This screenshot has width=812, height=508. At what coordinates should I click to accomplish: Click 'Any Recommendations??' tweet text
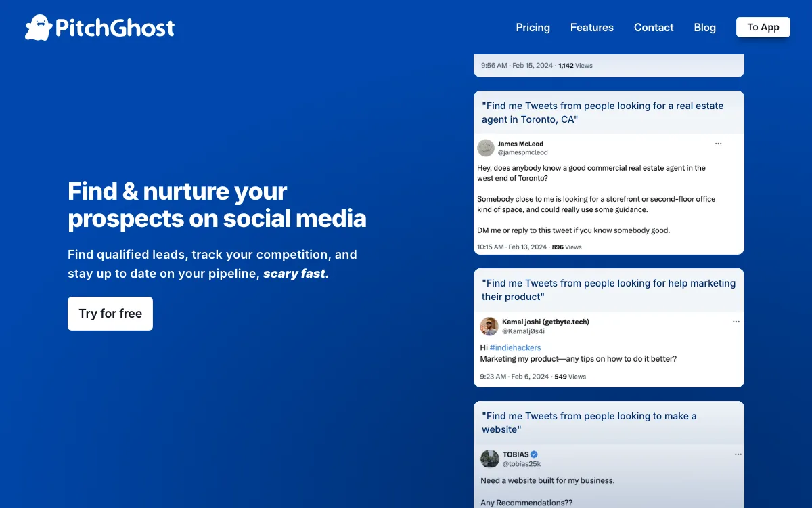click(x=527, y=503)
